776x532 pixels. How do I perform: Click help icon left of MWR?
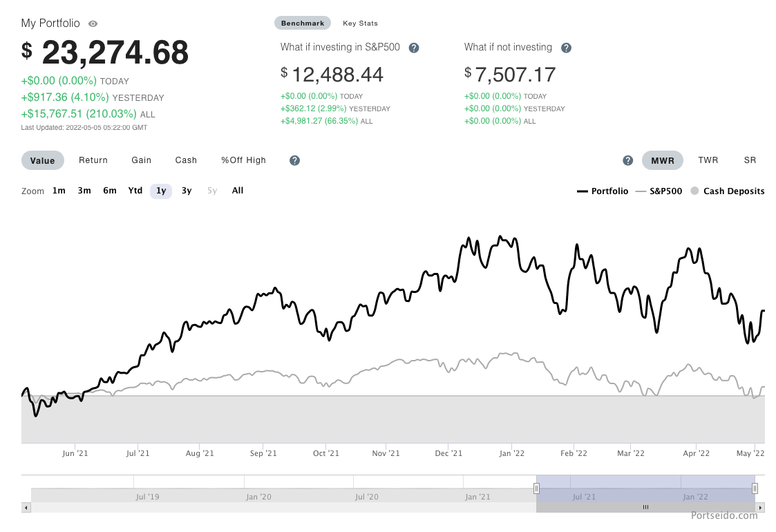[x=627, y=160]
